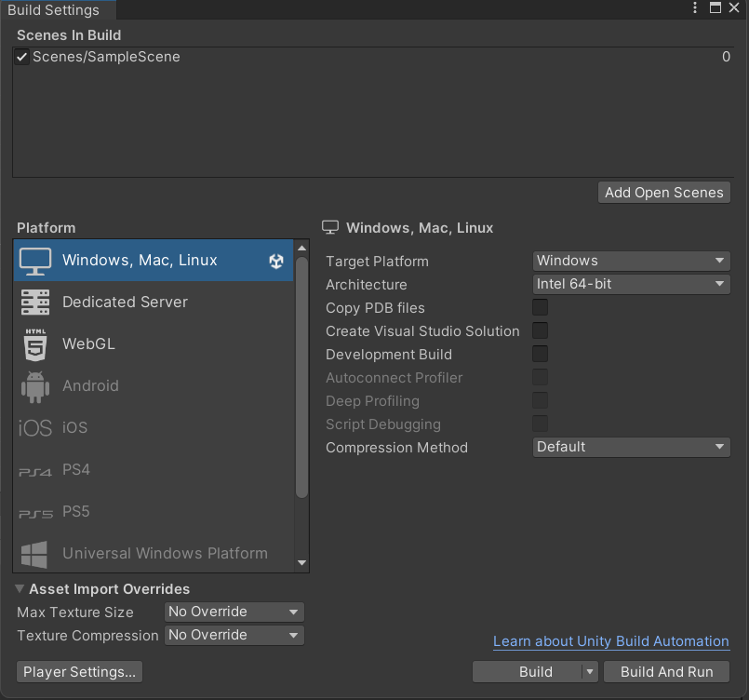
Task: Uncheck the Scenes/SampleScene checkbox
Action: click(x=21, y=56)
